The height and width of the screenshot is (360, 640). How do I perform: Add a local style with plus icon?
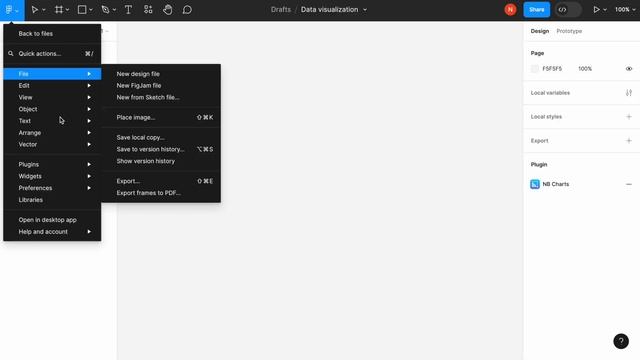click(x=629, y=117)
